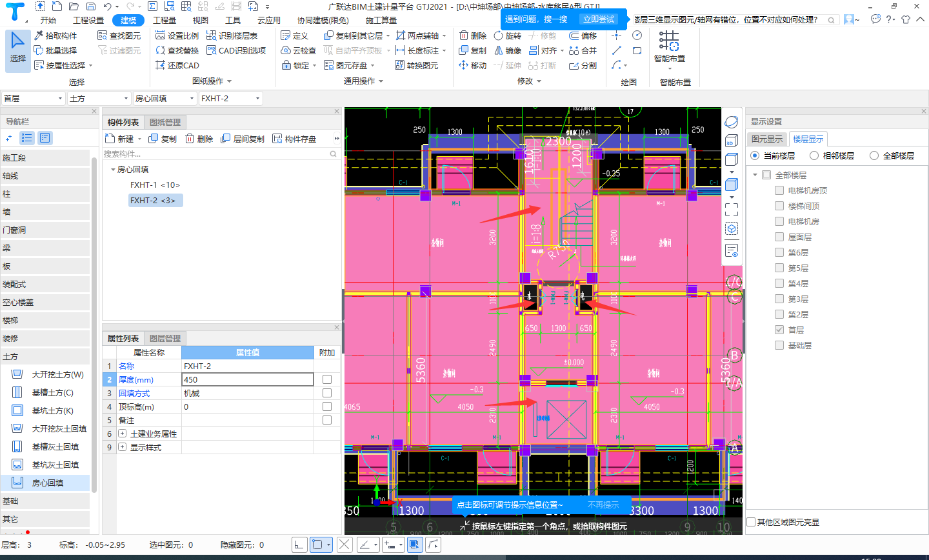This screenshot has width=929, height=560.
Task: Open 智能布置 smart layout tool
Action: (669, 48)
